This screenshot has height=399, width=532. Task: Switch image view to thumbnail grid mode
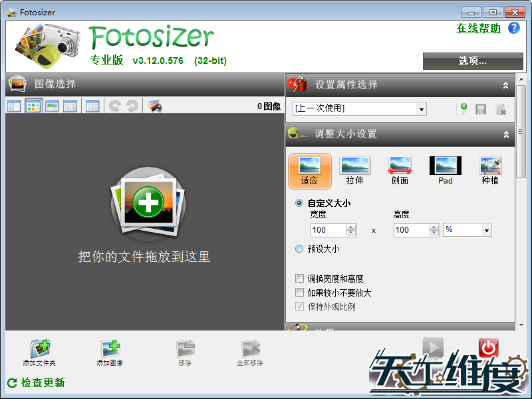click(x=33, y=104)
